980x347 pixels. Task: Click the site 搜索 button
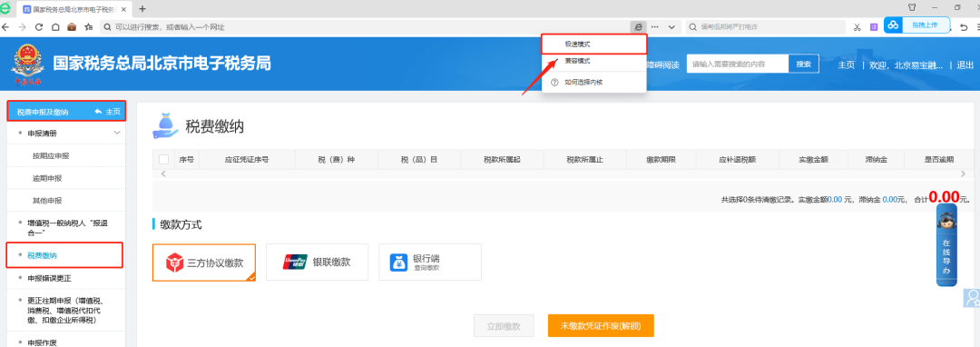pos(804,64)
